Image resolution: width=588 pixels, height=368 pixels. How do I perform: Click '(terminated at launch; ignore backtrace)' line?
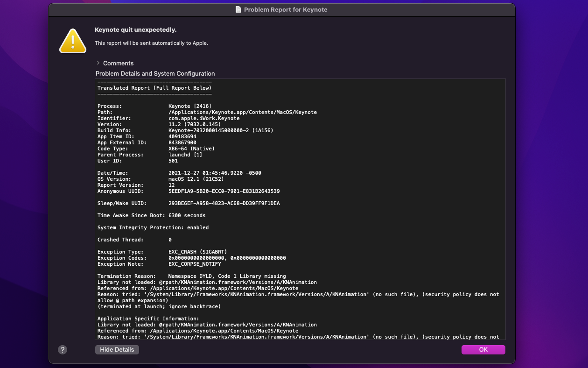pos(159,306)
